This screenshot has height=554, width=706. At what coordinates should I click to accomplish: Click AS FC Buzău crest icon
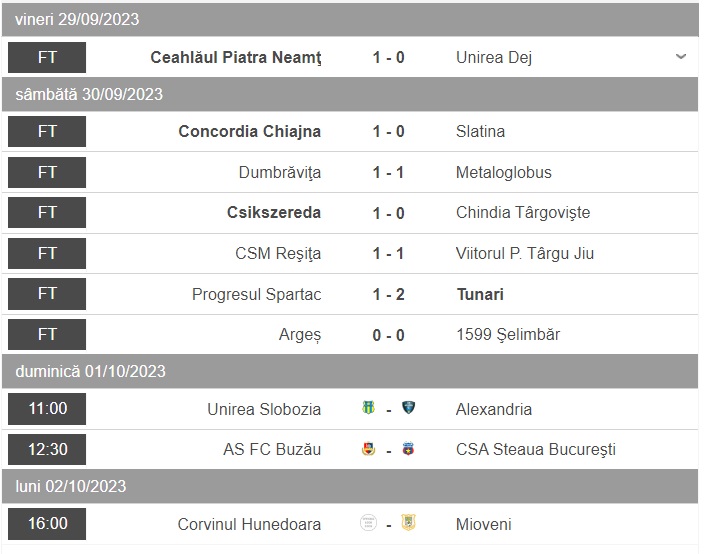click(x=368, y=449)
